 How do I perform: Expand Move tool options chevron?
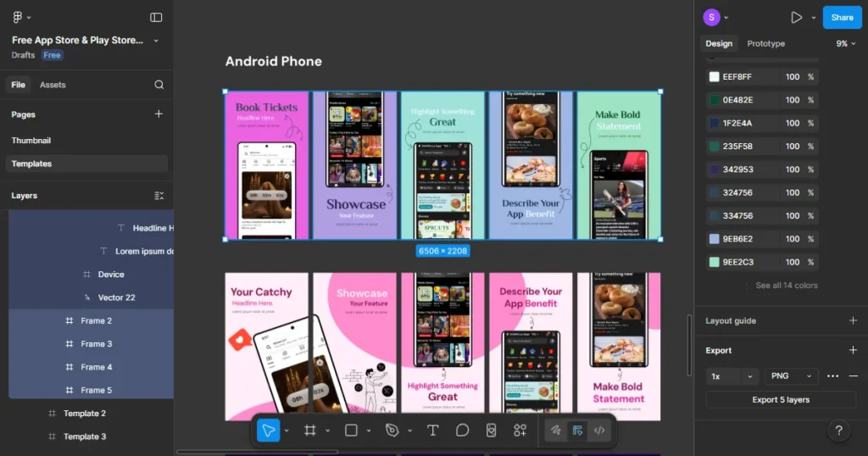click(x=287, y=431)
